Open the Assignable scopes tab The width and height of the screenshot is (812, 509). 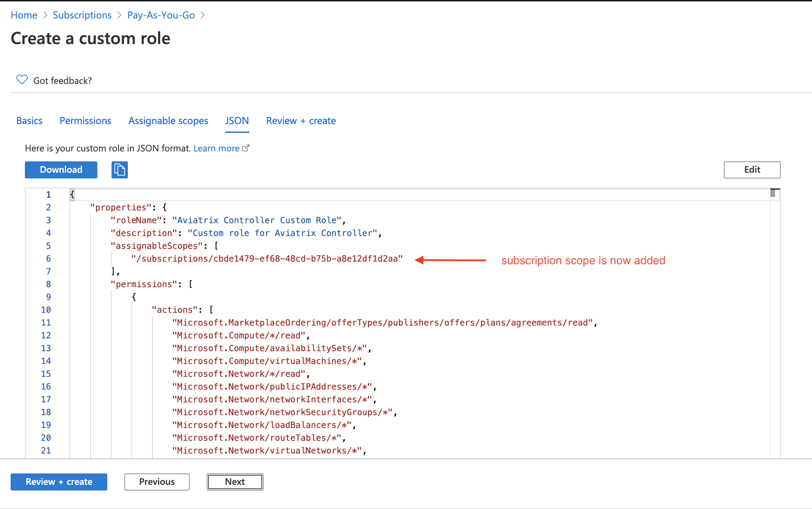[x=168, y=121]
